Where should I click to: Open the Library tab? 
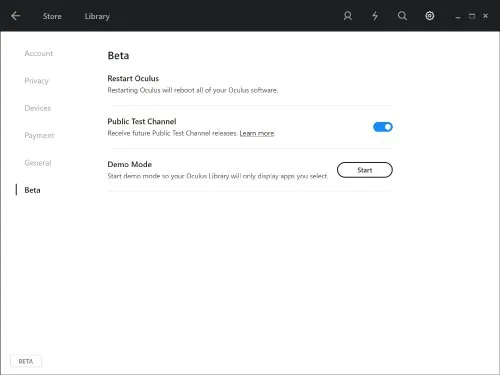tap(97, 16)
